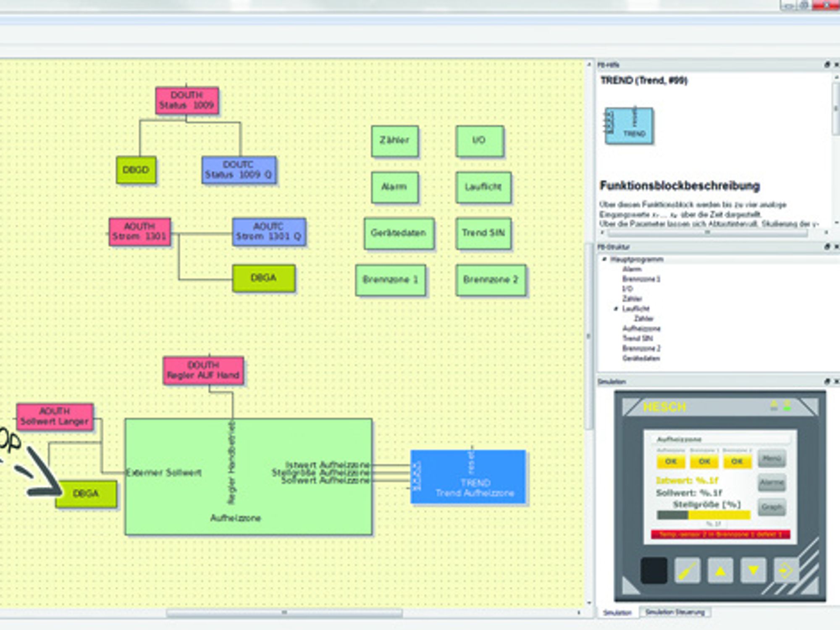The height and width of the screenshot is (630, 840).
Task: Open the I/O macro block on canvas
Action: [480, 141]
